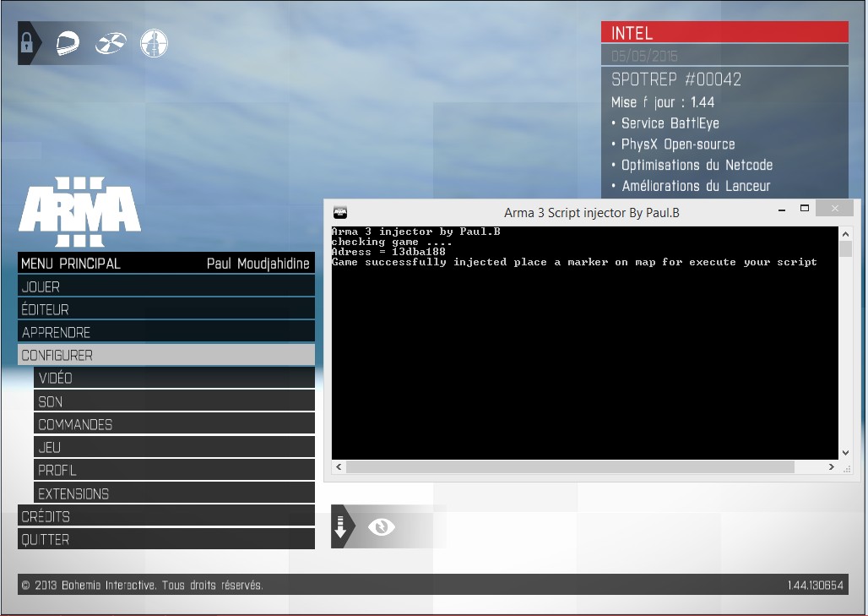Click the MENU PRINCIPAL header label
Image resolution: width=868 pixels, height=616 pixels.
coord(70,264)
